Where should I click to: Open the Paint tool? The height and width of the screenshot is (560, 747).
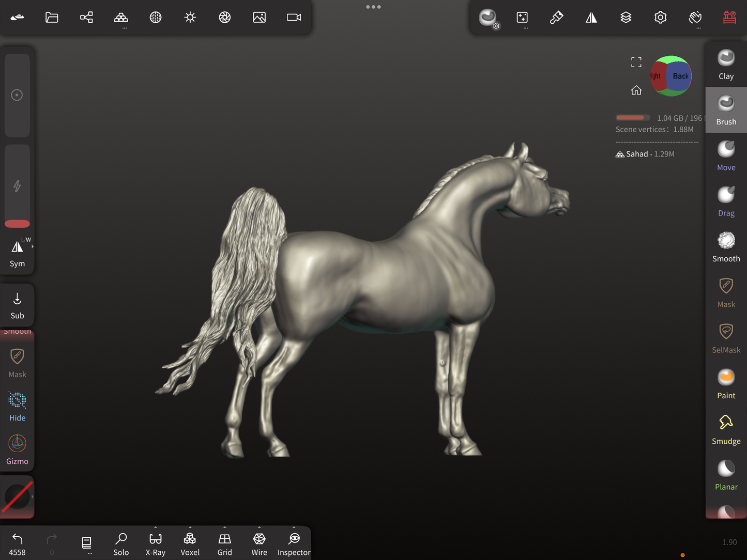tap(726, 384)
